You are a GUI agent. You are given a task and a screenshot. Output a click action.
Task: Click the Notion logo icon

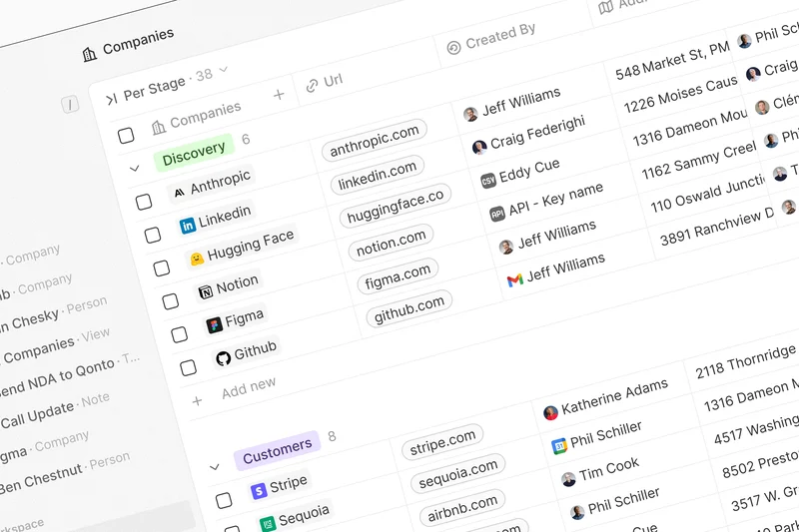click(206, 292)
